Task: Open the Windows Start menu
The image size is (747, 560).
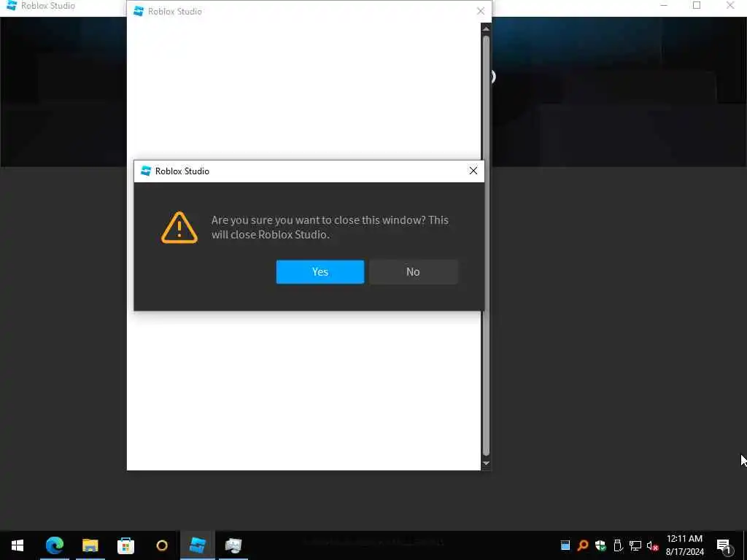Action: 18,545
